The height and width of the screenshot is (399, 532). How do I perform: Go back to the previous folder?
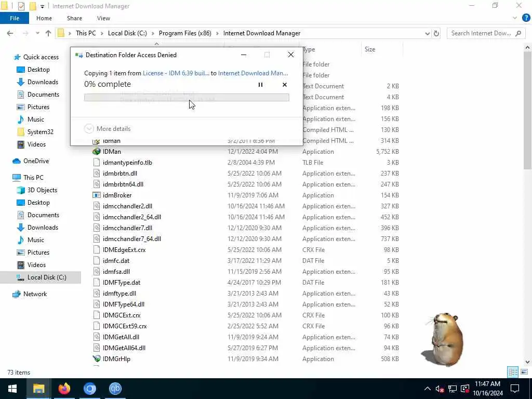point(10,33)
